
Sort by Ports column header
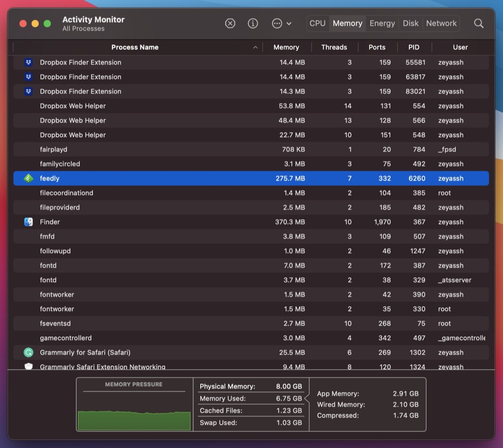(377, 47)
